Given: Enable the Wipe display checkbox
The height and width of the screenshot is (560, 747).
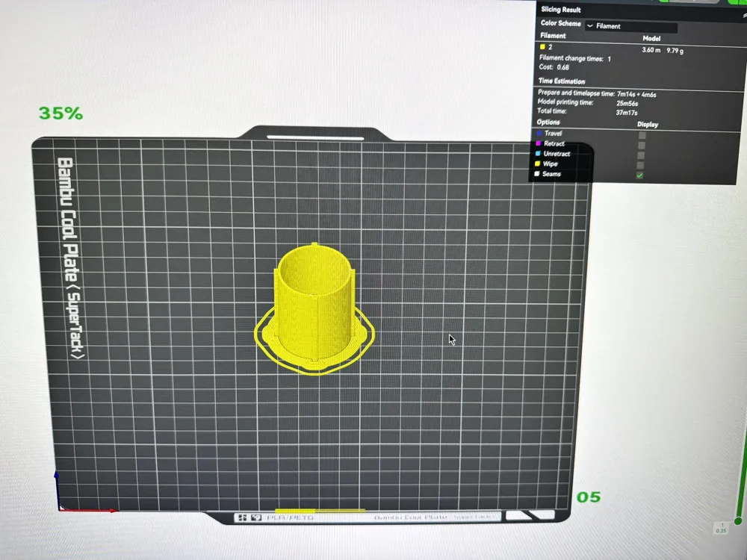Looking at the screenshot, I should point(641,165).
